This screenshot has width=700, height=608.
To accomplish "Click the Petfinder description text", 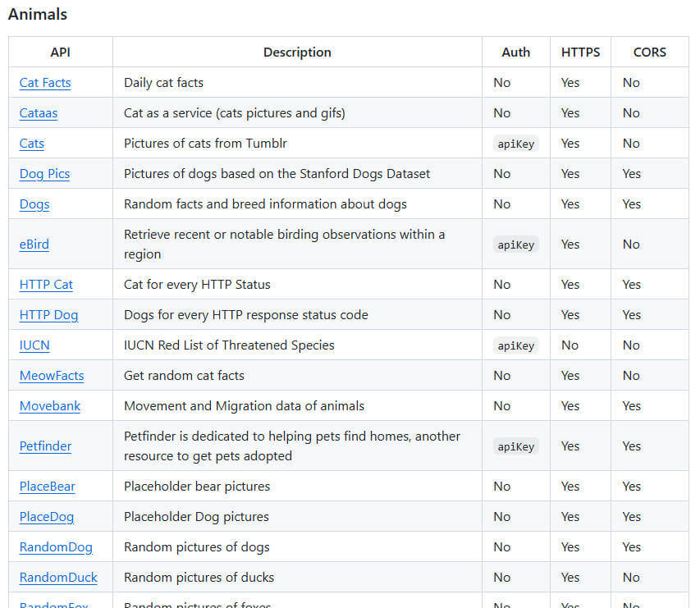I will (292, 446).
